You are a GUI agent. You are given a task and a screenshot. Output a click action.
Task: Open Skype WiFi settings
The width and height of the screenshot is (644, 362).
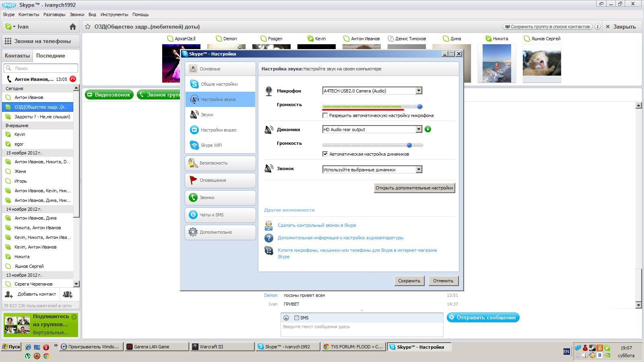(221, 145)
